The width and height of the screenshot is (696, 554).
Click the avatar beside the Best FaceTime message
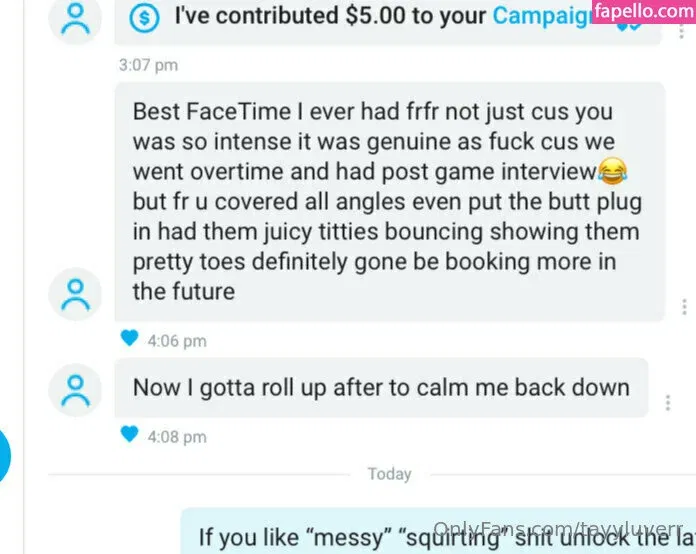point(75,294)
